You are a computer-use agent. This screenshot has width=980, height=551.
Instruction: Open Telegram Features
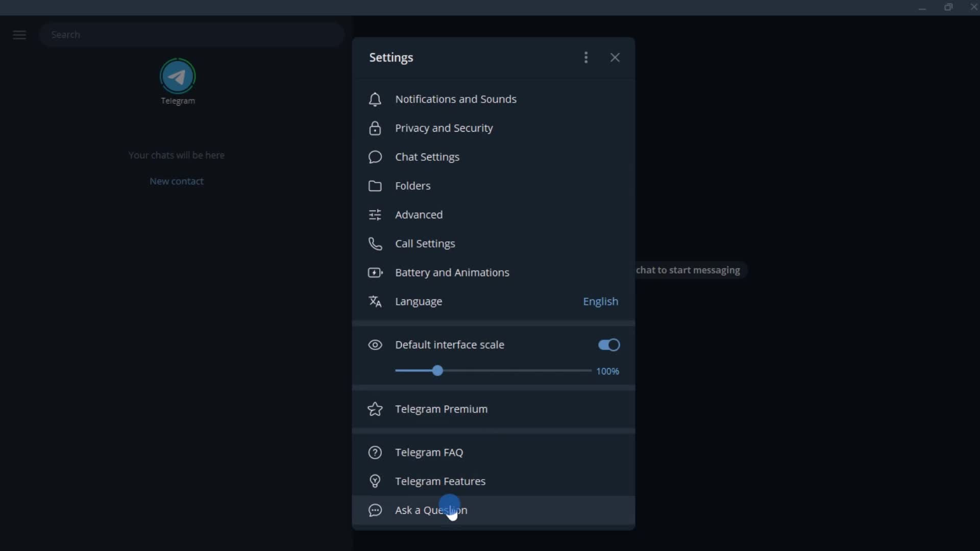pyautogui.click(x=494, y=481)
